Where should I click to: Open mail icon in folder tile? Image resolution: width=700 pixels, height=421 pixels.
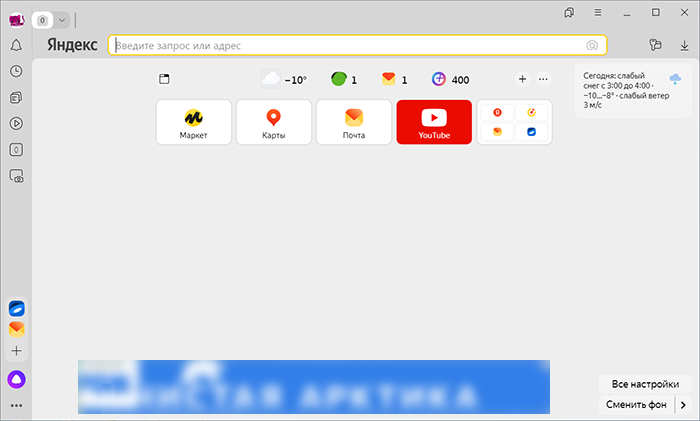(x=497, y=132)
